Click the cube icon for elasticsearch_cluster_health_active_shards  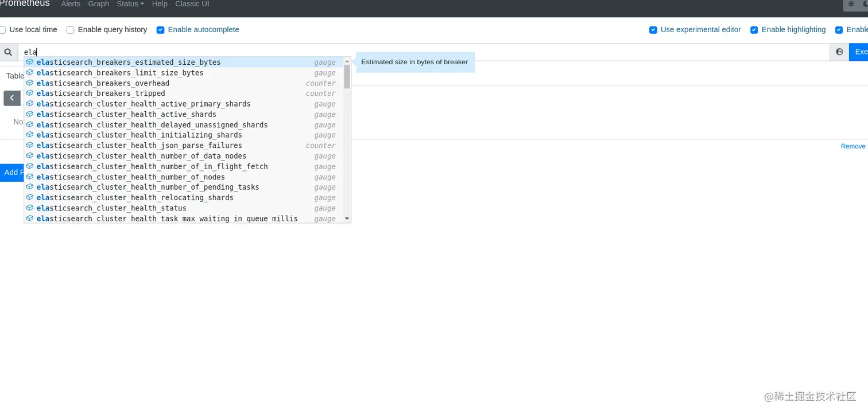coord(30,114)
